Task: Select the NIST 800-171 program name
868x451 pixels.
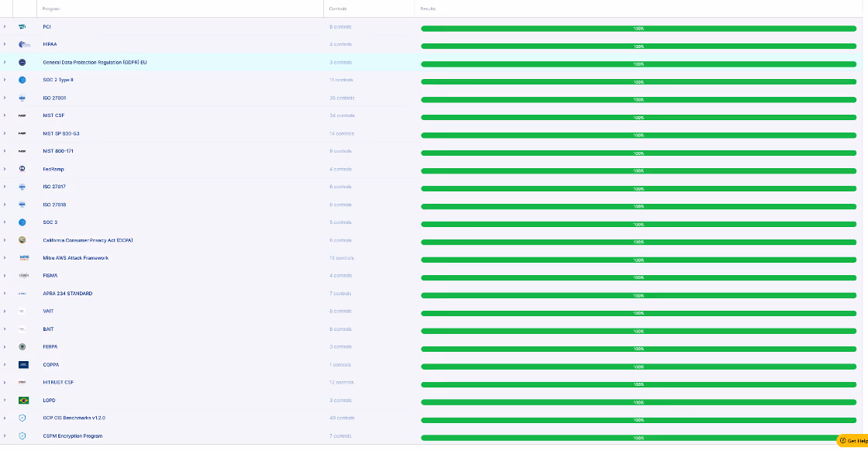Action: pos(58,151)
